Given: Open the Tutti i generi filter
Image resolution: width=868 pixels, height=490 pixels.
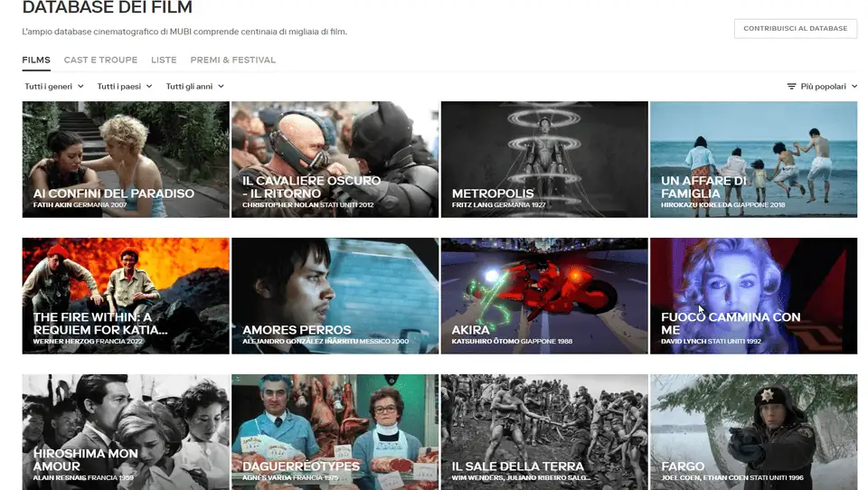Looking at the screenshot, I should click(x=53, y=87).
